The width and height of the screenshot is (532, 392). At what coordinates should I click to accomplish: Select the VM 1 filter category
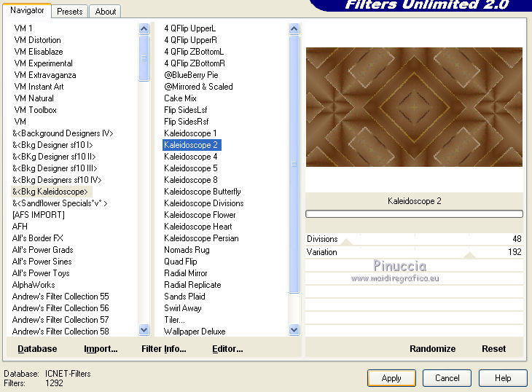point(23,28)
